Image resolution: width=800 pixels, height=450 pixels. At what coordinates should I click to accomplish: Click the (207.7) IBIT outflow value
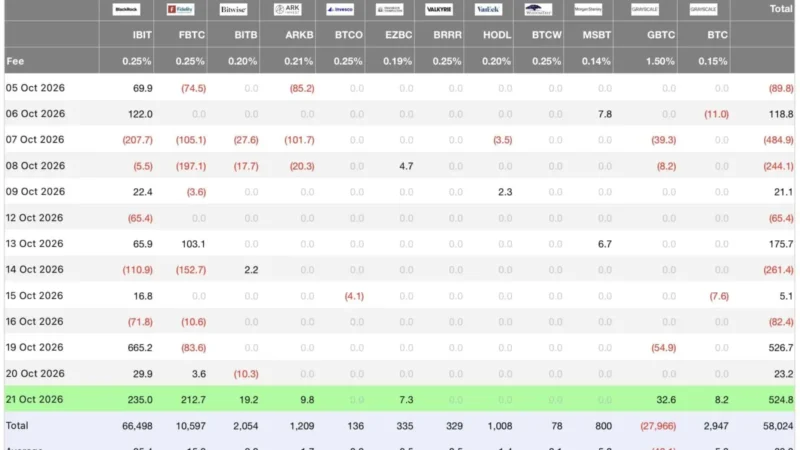tap(137, 140)
